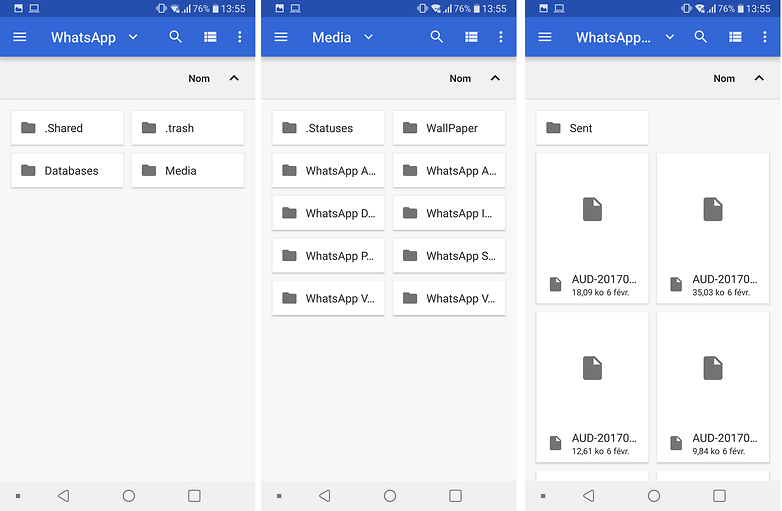This screenshot has height=511, width=782.
Task: Open audio file sized 9,84 ko
Action: [x=713, y=387]
